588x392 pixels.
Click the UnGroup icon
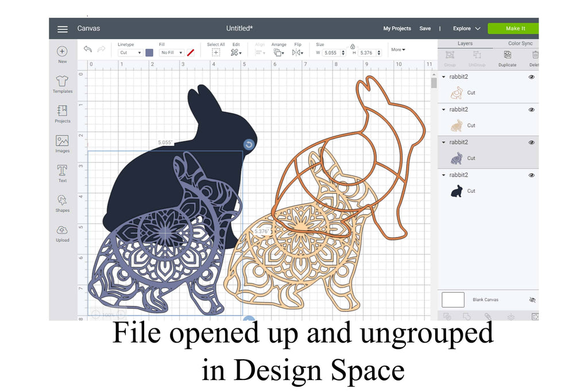click(x=477, y=55)
